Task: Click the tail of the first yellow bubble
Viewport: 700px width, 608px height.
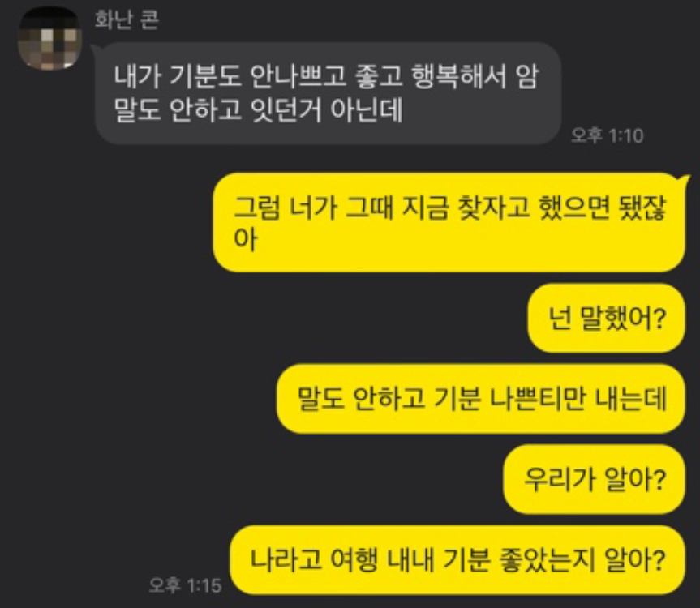Action: (683, 179)
